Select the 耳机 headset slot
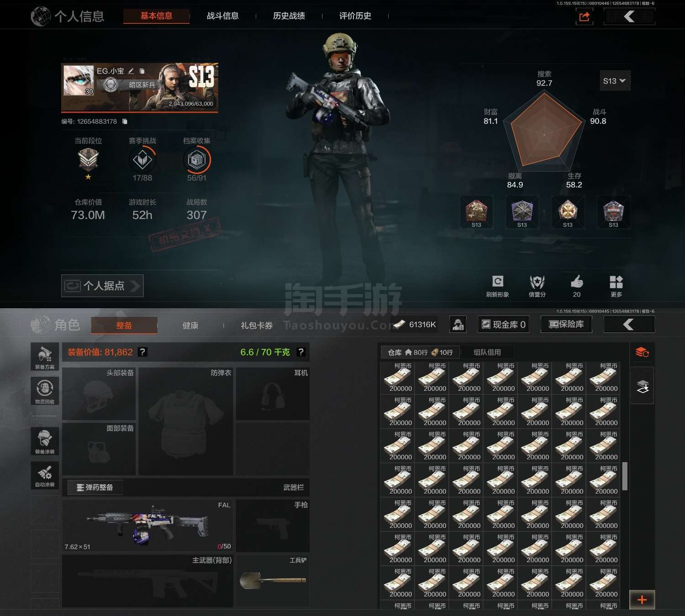Image resolution: width=685 pixels, height=616 pixels. [273, 394]
